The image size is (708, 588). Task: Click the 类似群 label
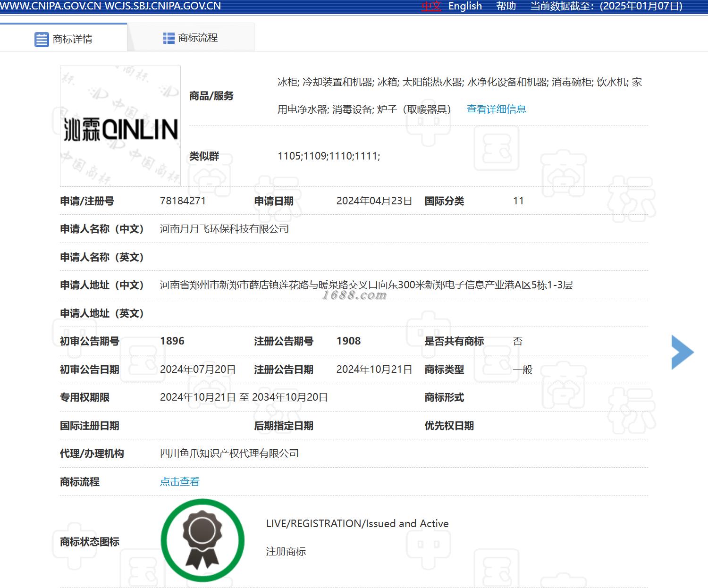point(204,156)
